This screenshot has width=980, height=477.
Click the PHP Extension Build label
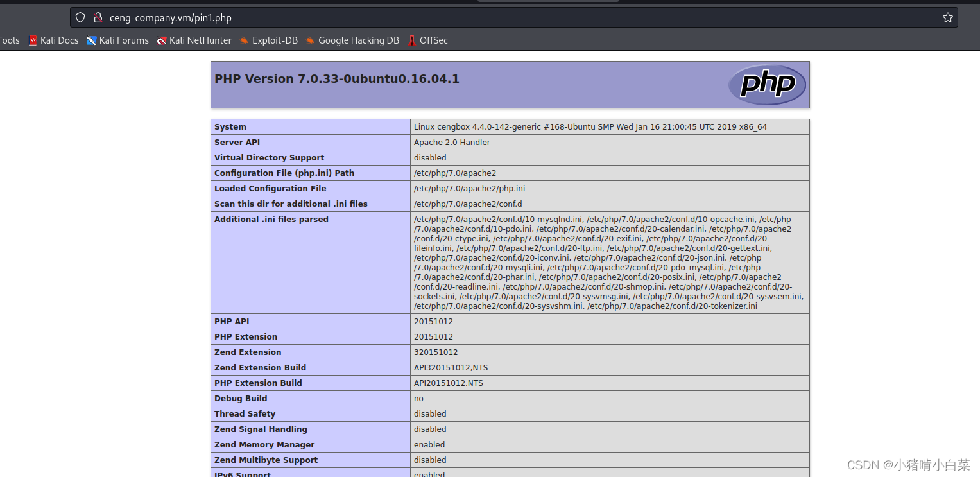[258, 383]
